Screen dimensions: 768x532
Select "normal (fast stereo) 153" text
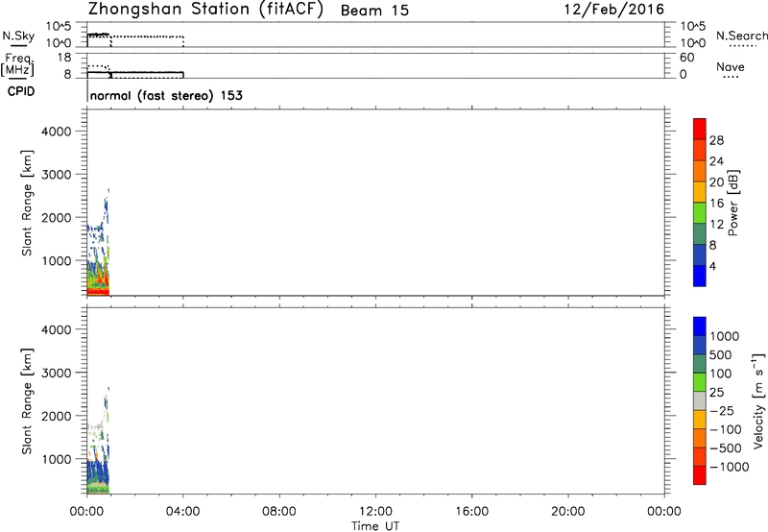pyautogui.click(x=166, y=95)
